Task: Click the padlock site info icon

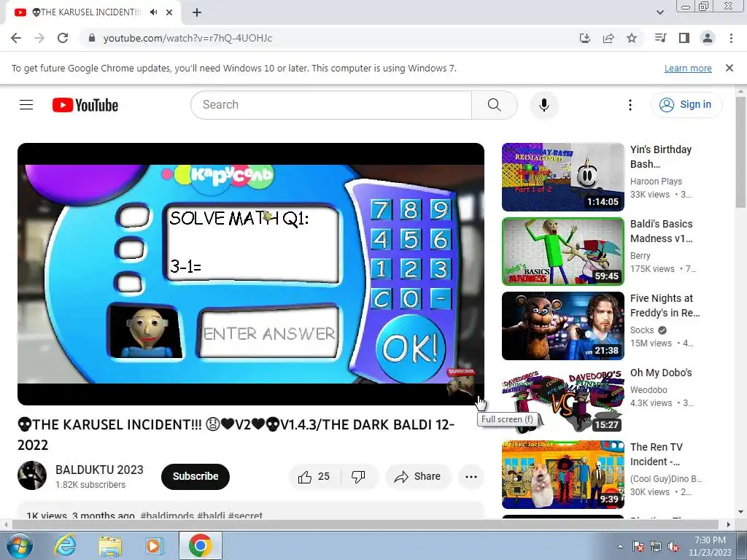Action: (x=92, y=38)
